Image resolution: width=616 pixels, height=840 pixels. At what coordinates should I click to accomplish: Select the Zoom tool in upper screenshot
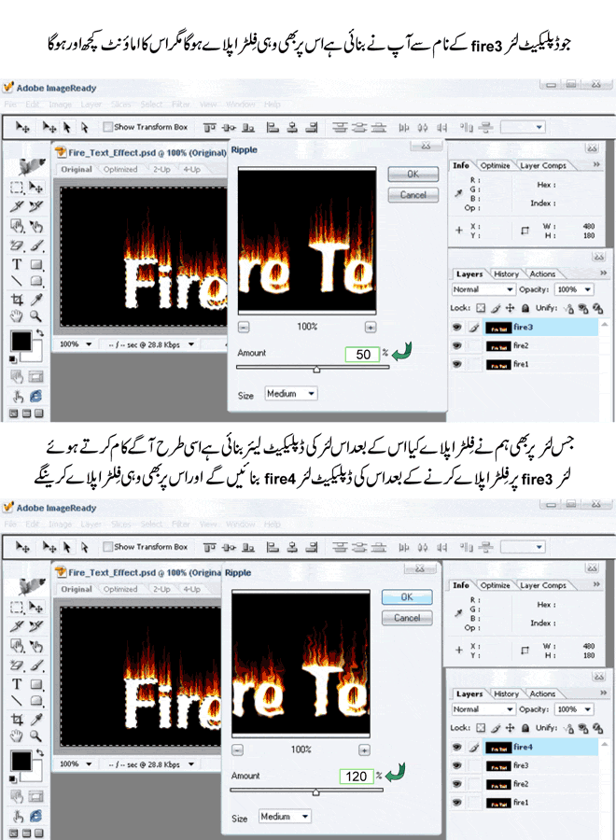[x=35, y=316]
